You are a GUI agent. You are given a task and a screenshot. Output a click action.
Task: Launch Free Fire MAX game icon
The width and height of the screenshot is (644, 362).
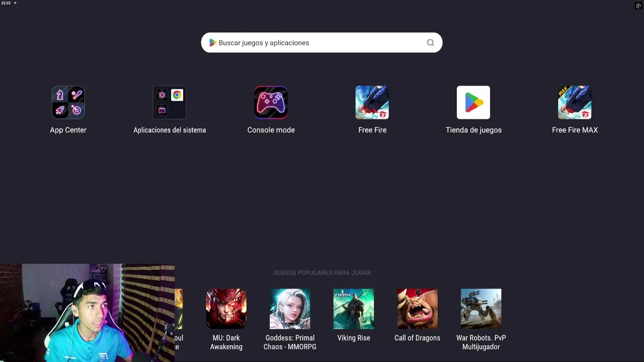point(575,103)
